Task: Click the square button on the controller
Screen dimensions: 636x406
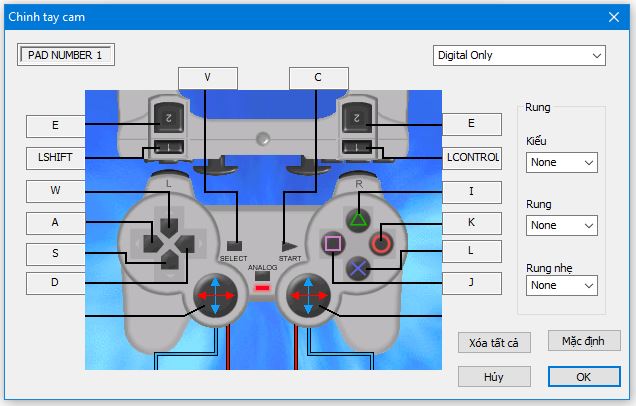Action: [333, 243]
